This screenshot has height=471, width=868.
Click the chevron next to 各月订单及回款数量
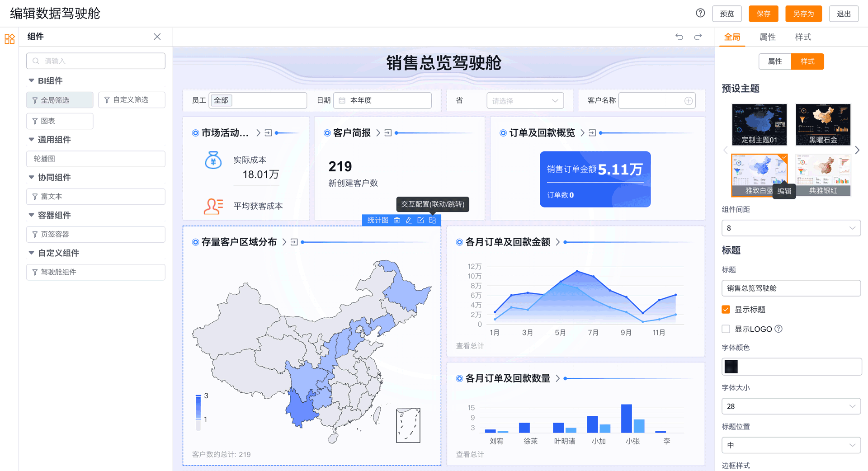click(557, 378)
